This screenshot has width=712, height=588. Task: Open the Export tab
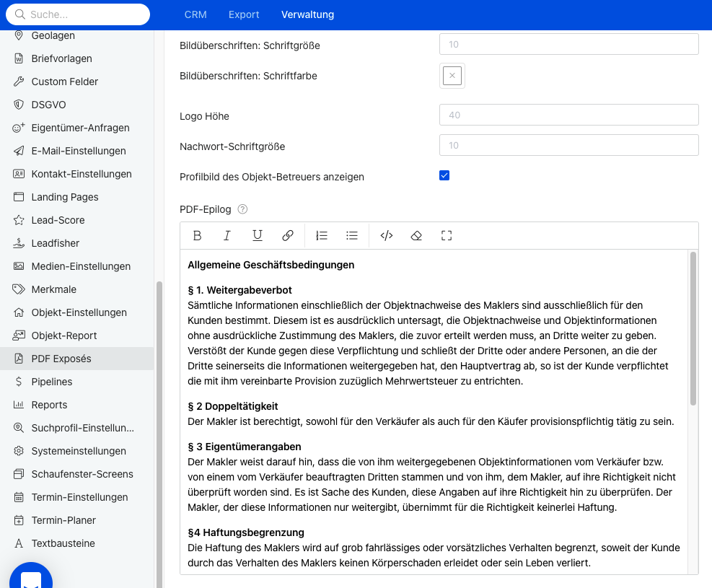244,14
